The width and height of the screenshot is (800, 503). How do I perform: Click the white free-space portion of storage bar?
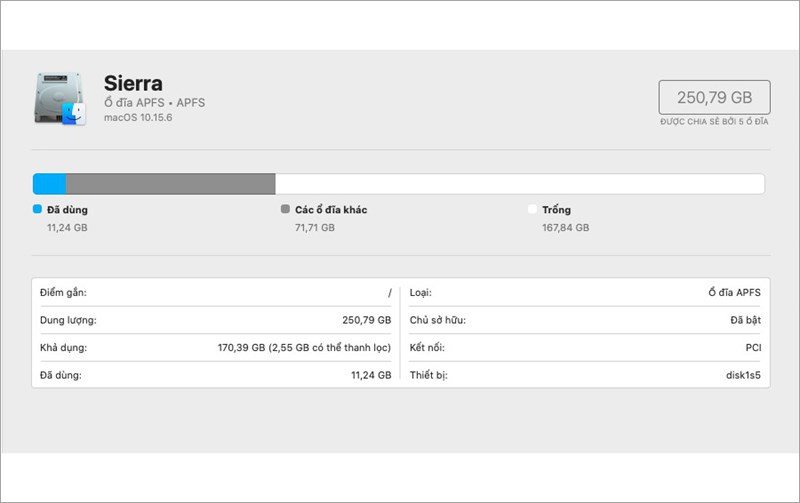(519, 184)
